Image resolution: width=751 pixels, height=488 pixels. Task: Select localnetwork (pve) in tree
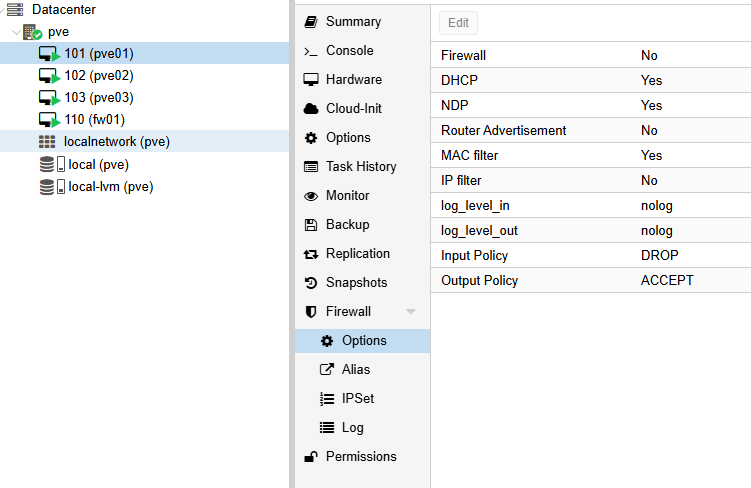click(144, 142)
